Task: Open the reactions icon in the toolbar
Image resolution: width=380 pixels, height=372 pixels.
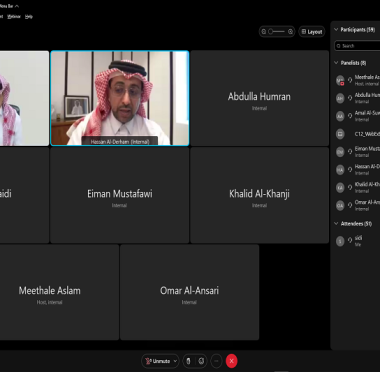Action: click(x=201, y=361)
